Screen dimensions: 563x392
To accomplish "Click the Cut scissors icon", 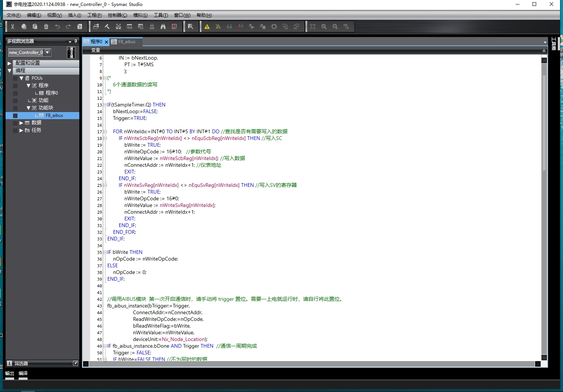I will [13, 26].
